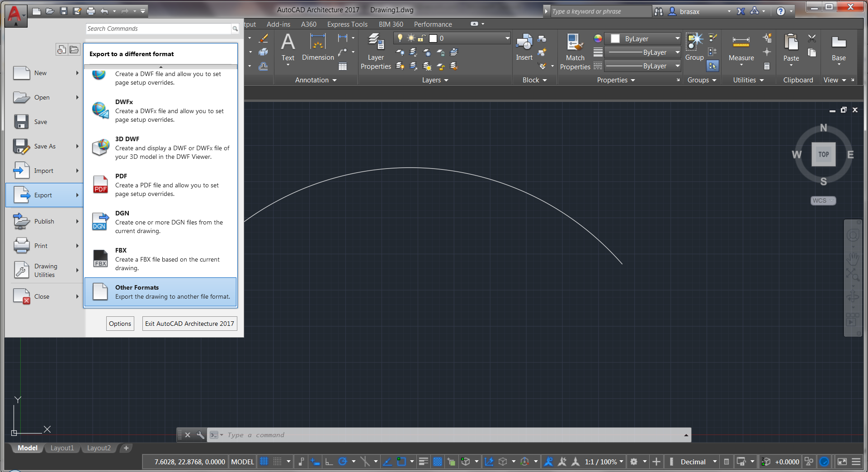Select the Text tool
The image size is (868, 472).
(288, 49)
